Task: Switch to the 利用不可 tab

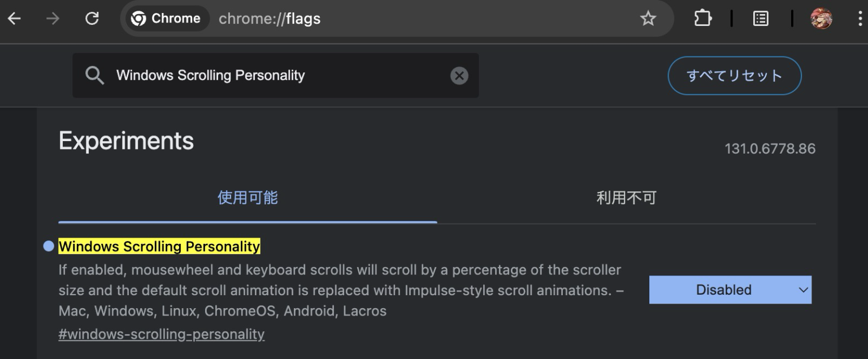Action: [x=626, y=198]
